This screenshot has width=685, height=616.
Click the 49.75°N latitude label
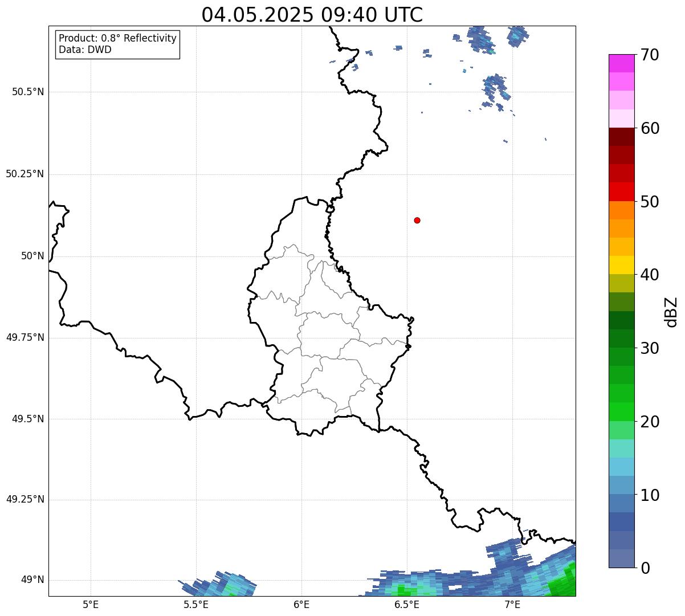(25, 337)
